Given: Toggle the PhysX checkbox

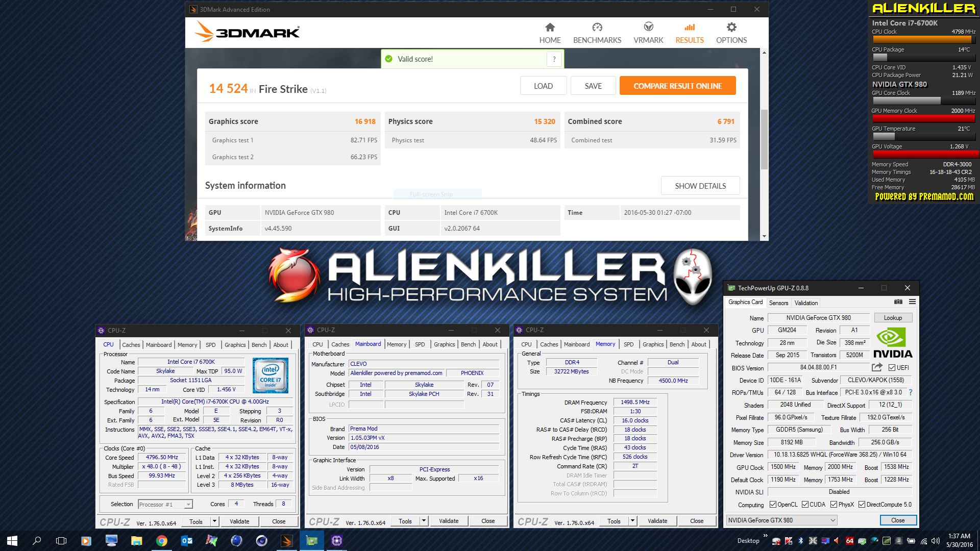Looking at the screenshot, I should click(x=834, y=505).
